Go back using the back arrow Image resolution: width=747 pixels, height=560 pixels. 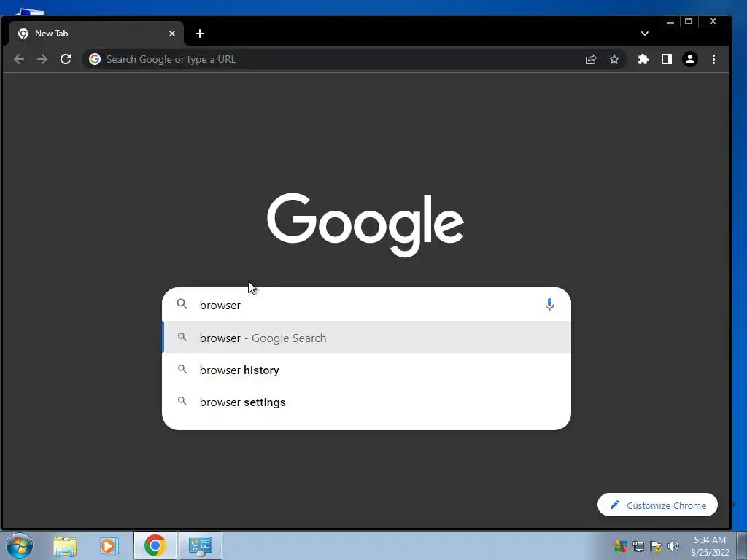pos(19,59)
